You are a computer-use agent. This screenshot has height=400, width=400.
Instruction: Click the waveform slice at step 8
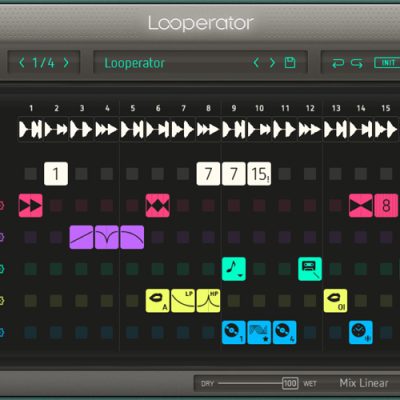pyautogui.click(x=208, y=129)
